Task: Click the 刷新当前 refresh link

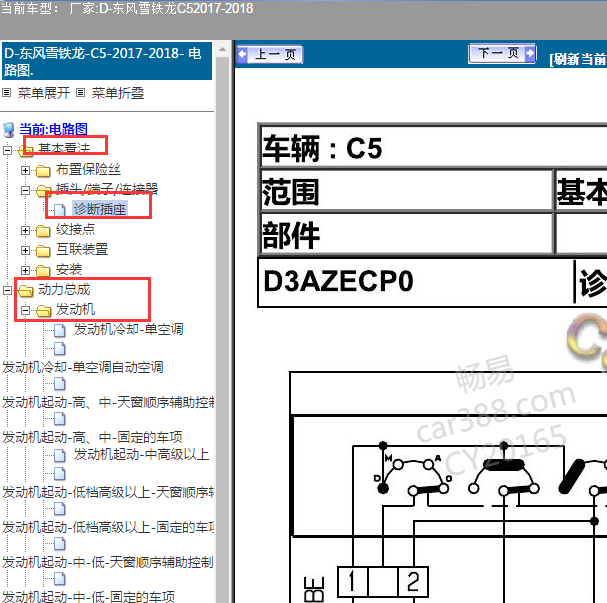Action: click(x=578, y=60)
